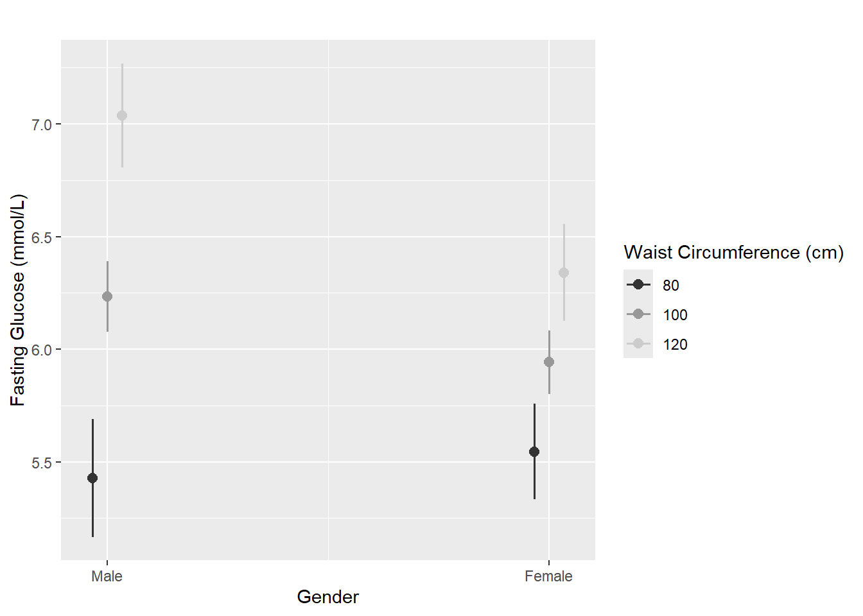Click the Waist Circumference (cm) legend title
Viewport: 863px width, 616px height.
(733, 253)
